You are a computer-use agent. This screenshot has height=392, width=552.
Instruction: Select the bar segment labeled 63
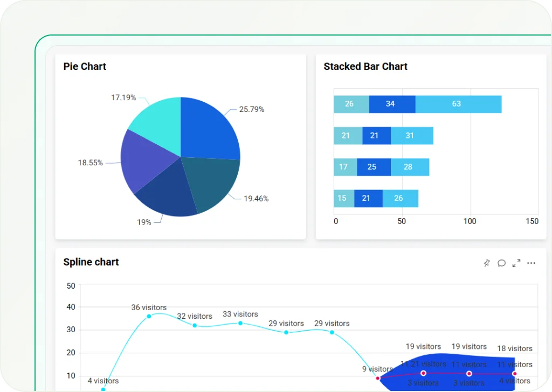pos(457,104)
